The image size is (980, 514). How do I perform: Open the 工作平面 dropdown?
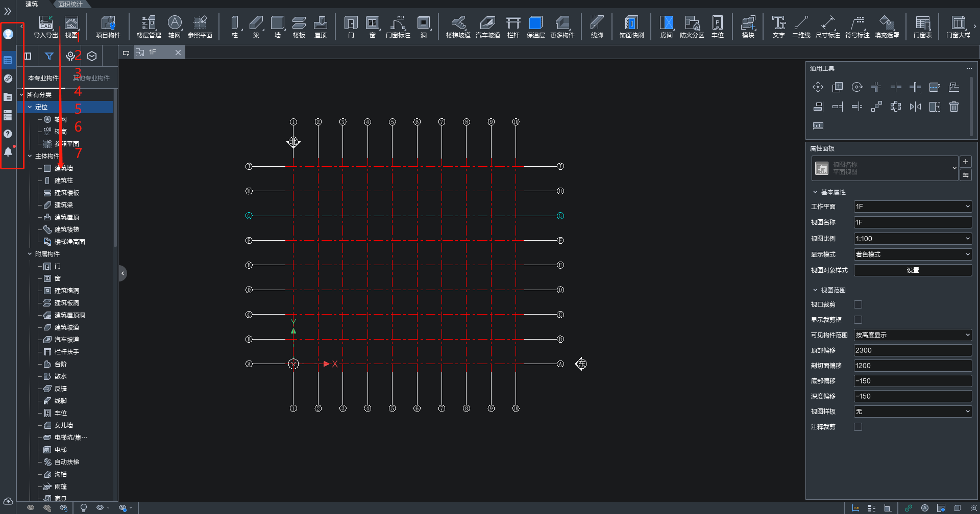[913, 207]
